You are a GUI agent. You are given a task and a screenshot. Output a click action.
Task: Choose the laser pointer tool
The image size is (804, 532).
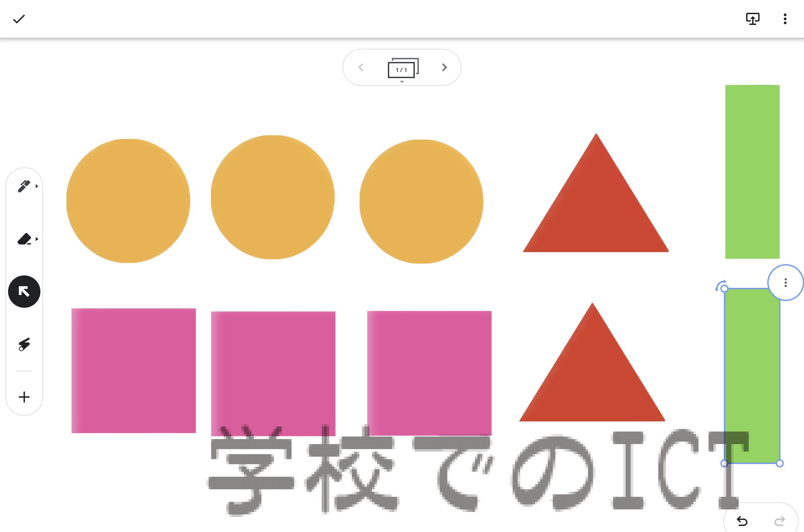click(x=24, y=344)
